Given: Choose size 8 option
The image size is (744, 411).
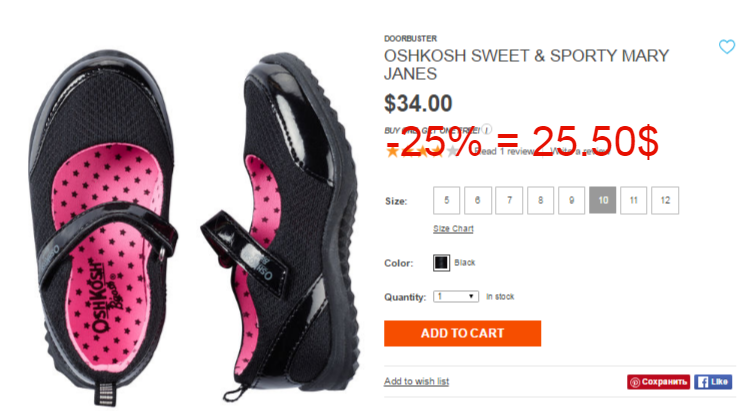Looking at the screenshot, I should click(x=540, y=200).
